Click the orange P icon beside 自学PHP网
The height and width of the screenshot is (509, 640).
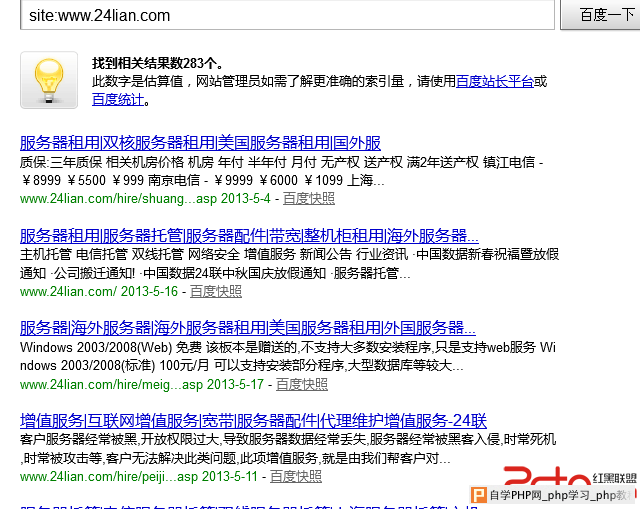coord(478,495)
